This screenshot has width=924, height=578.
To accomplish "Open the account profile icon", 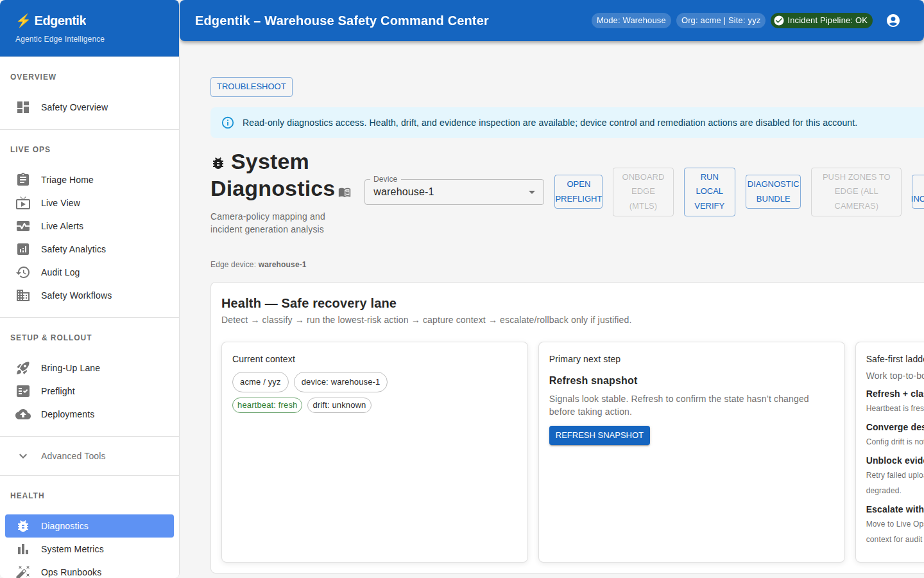I will [893, 21].
